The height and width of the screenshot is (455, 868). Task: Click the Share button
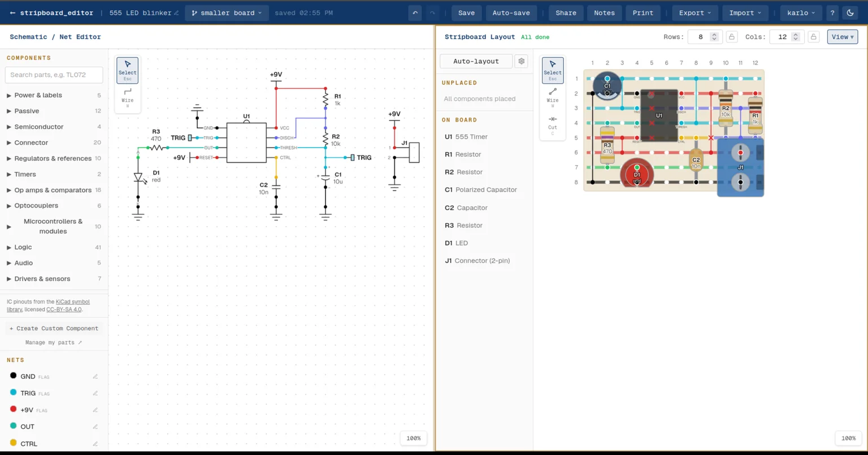click(x=566, y=13)
